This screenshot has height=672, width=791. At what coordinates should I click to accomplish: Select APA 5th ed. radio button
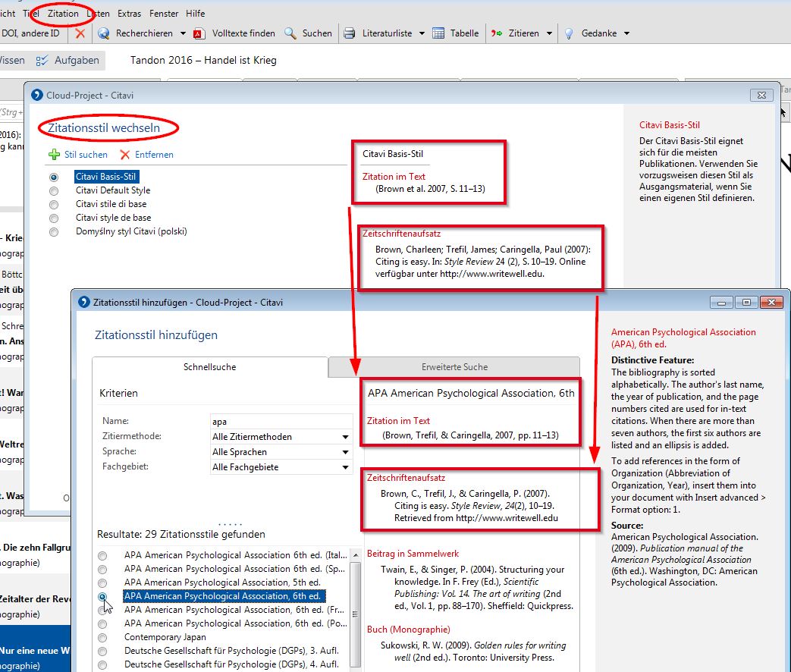102,583
